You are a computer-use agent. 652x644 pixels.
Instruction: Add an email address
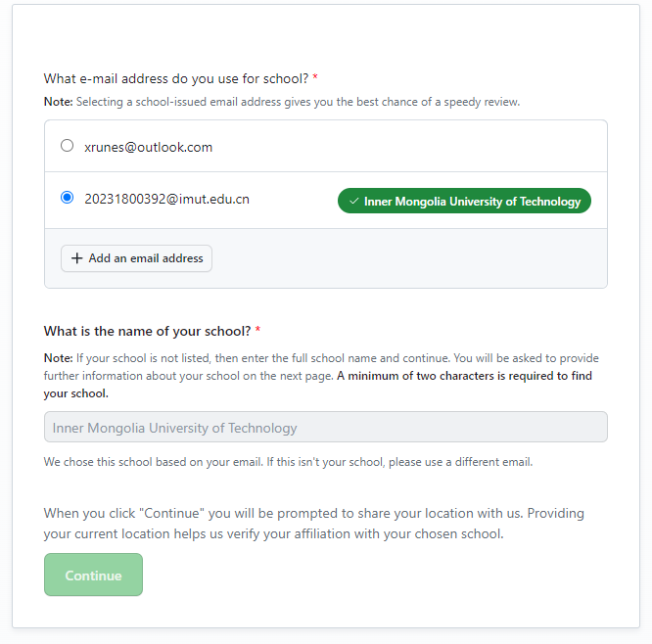(x=136, y=258)
